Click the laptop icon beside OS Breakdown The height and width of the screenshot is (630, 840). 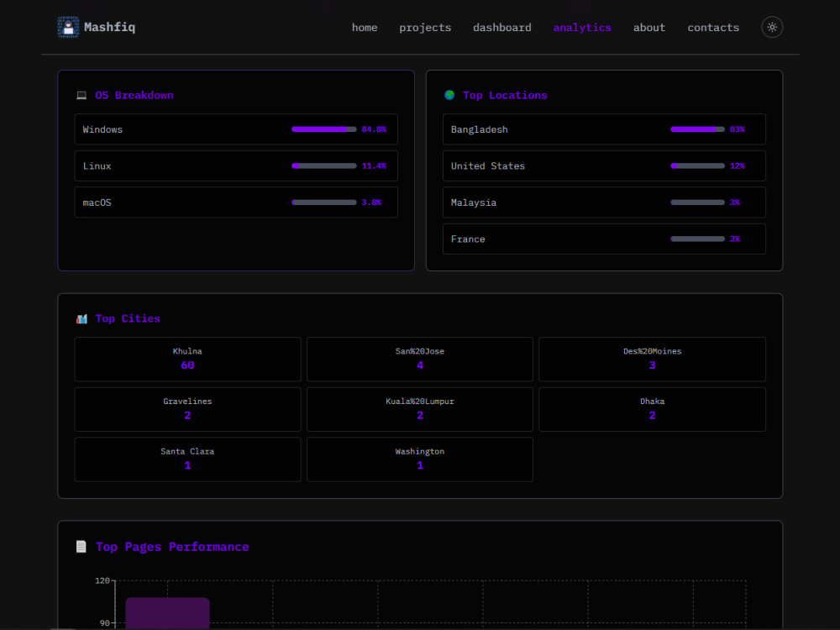tap(81, 96)
